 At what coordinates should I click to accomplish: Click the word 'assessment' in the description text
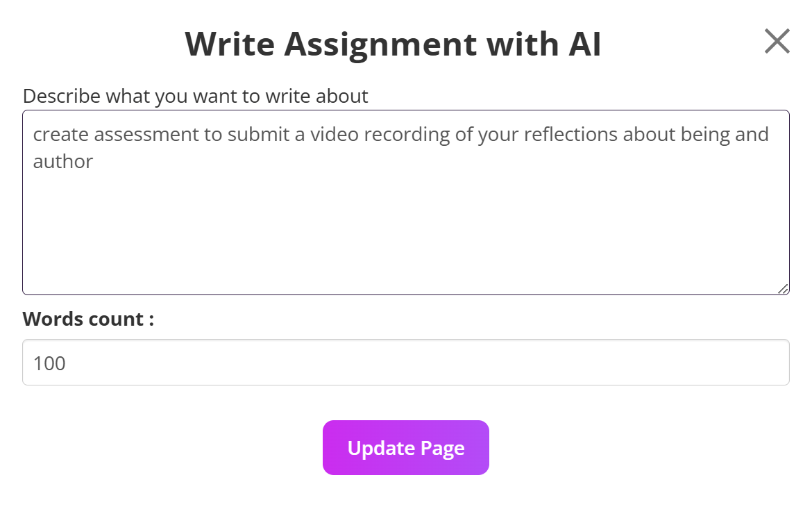point(146,134)
